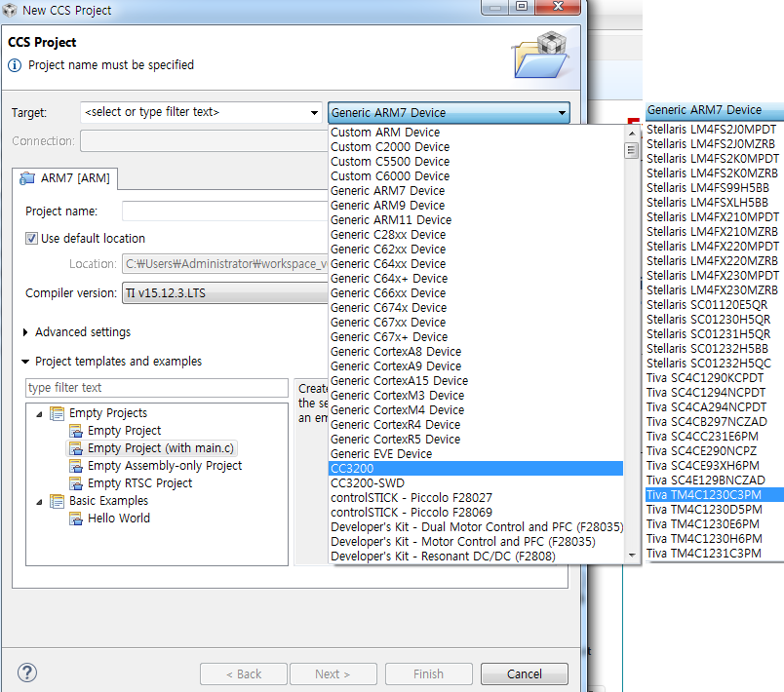Choose Generic ARM9 Device
Viewport: 784px width, 692px height.
(x=387, y=206)
